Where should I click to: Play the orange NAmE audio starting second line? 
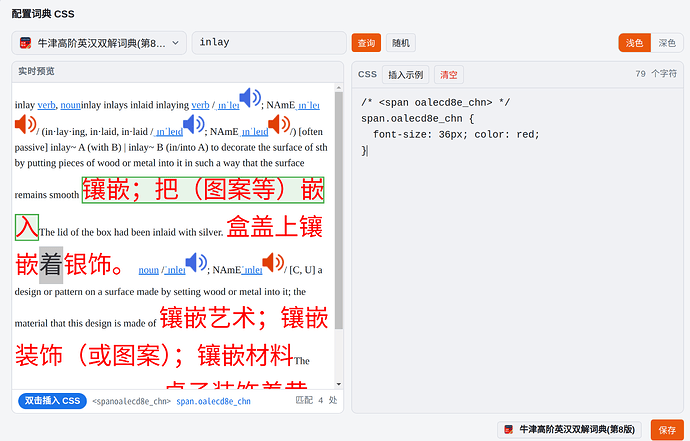point(25,124)
